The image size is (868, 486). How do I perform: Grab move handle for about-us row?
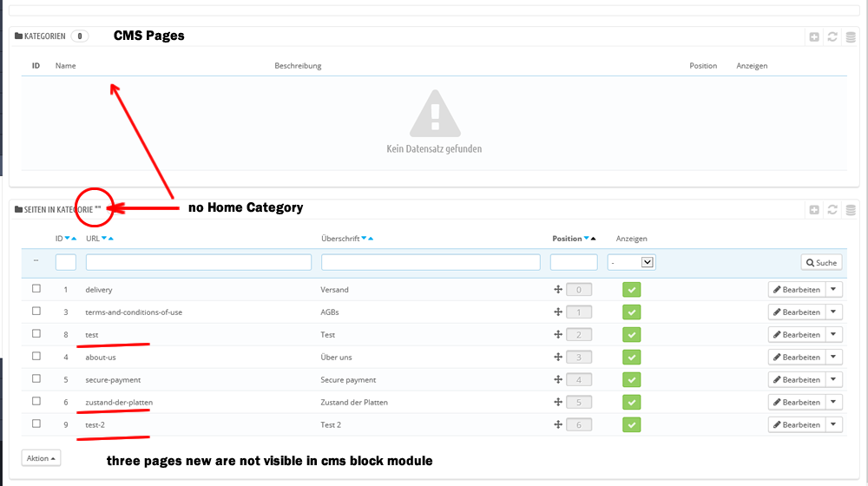coord(558,357)
